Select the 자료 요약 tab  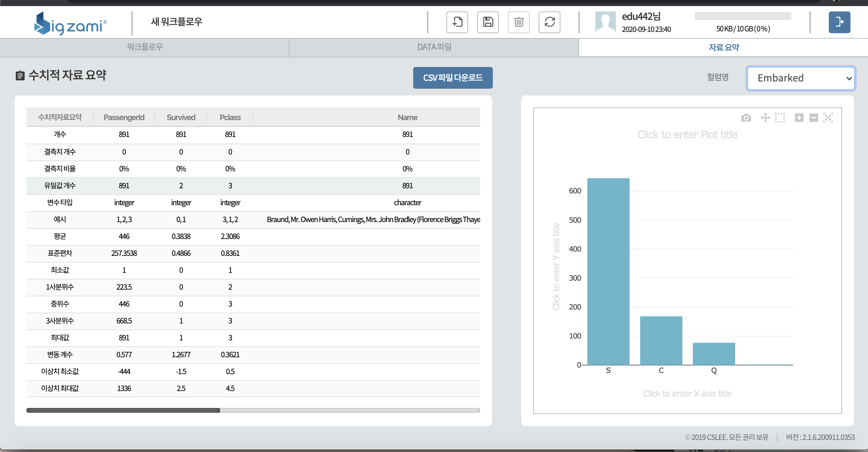tap(724, 47)
